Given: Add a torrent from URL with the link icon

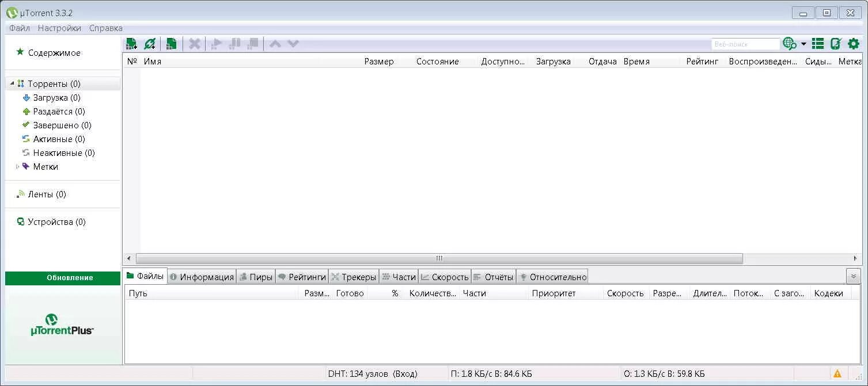Looking at the screenshot, I should tap(150, 43).
